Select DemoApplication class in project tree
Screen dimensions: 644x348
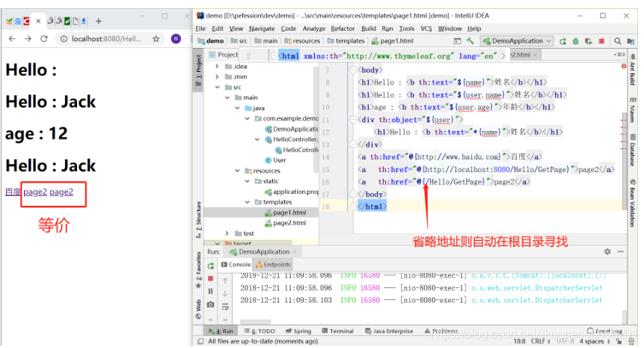click(x=292, y=129)
